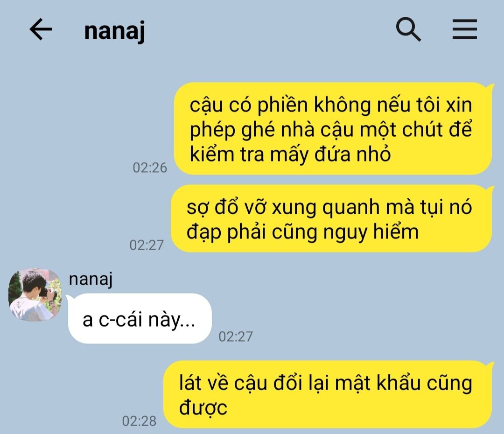
Task: Open the hamburger chat menu
Action: (464, 29)
